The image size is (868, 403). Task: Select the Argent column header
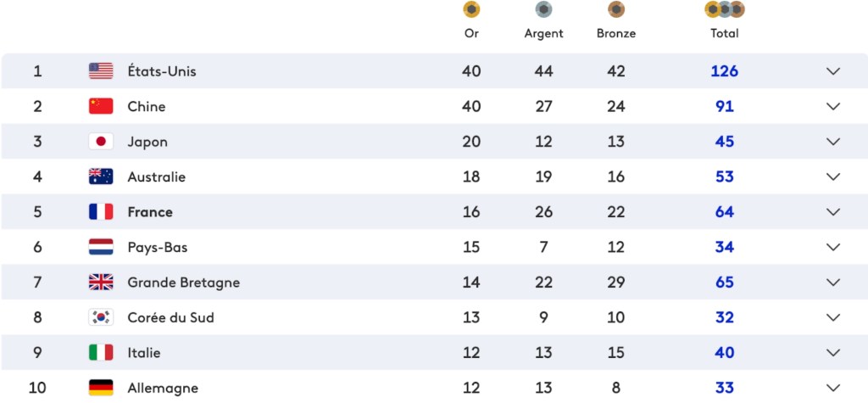[x=543, y=34]
